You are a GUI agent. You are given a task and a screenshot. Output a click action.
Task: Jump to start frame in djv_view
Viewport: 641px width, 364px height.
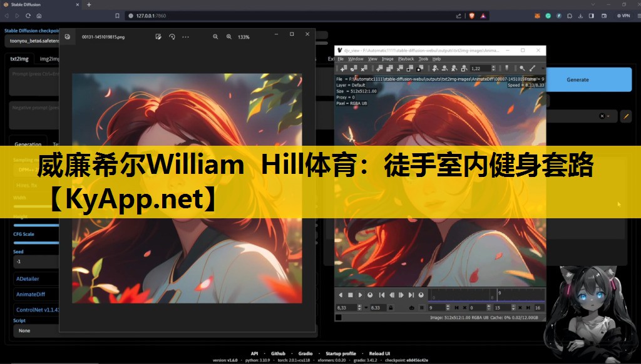click(382, 295)
